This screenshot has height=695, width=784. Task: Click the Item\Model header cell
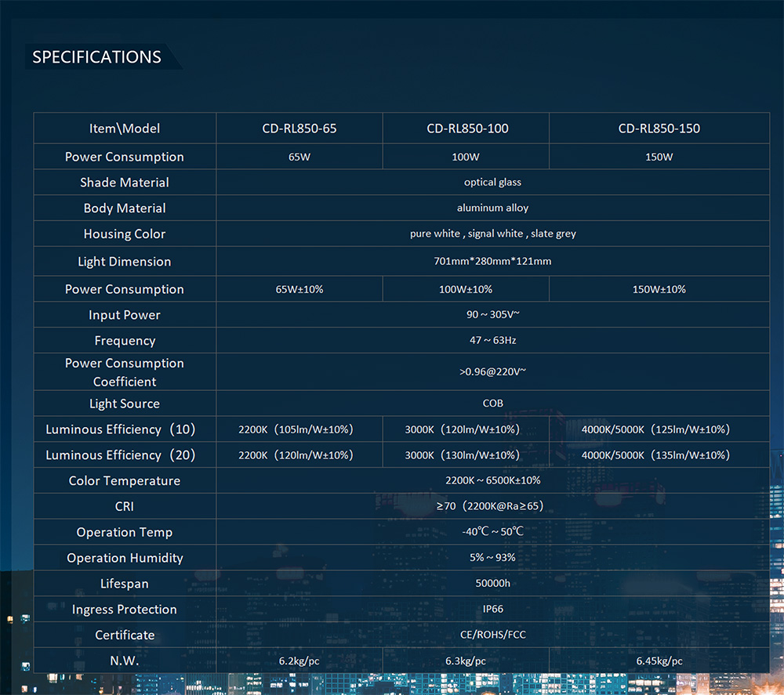point(125,129)
